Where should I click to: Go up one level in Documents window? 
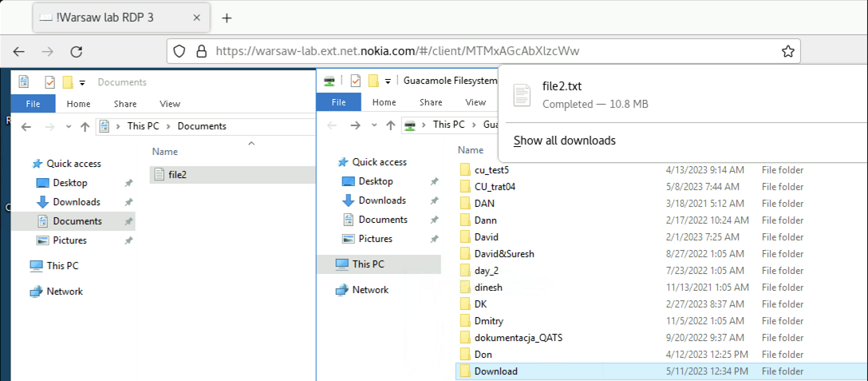[83, 126]
